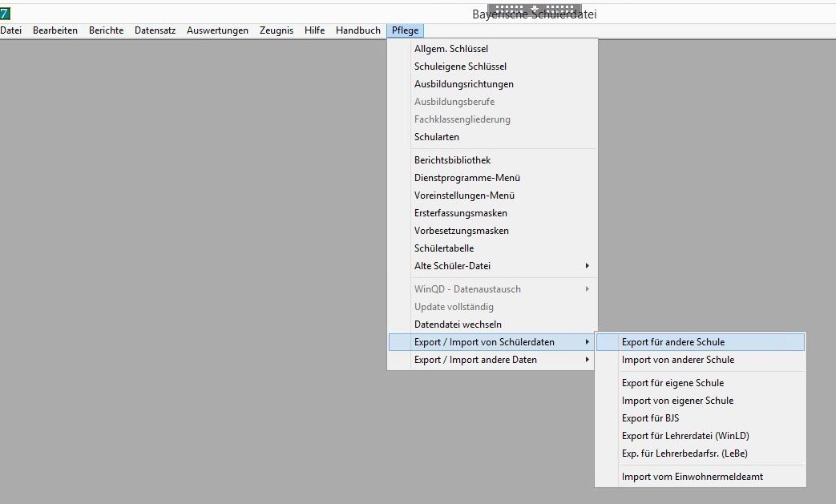Expand Export / Import andere Daten submenu
This screenshot has width=836, height=504.
click(x=491, y=360)
